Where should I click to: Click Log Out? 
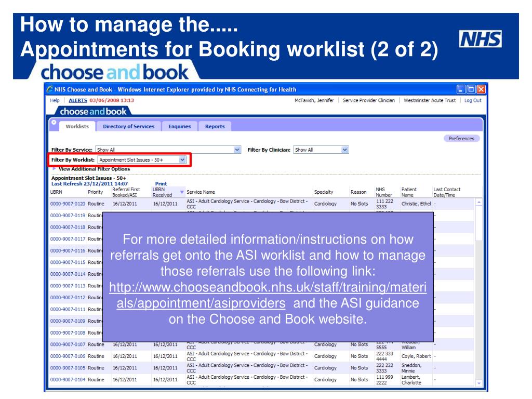pos(473,100)
